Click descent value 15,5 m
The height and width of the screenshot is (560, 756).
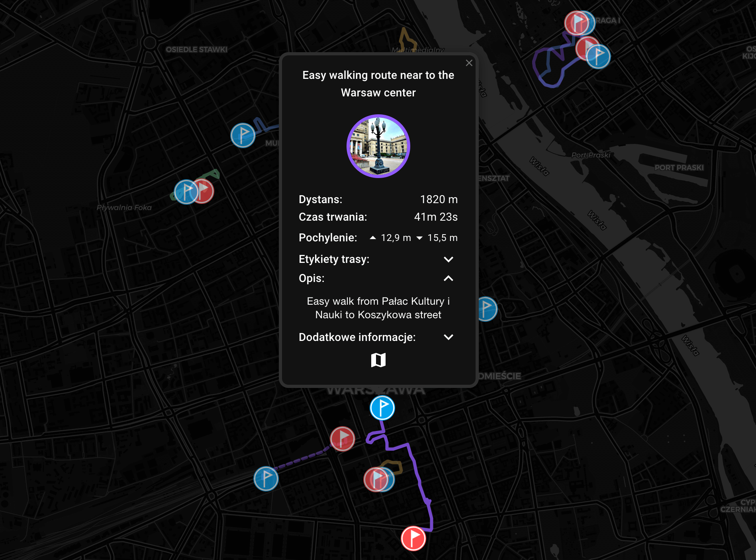pyautogui.click(x=442, y=238)
